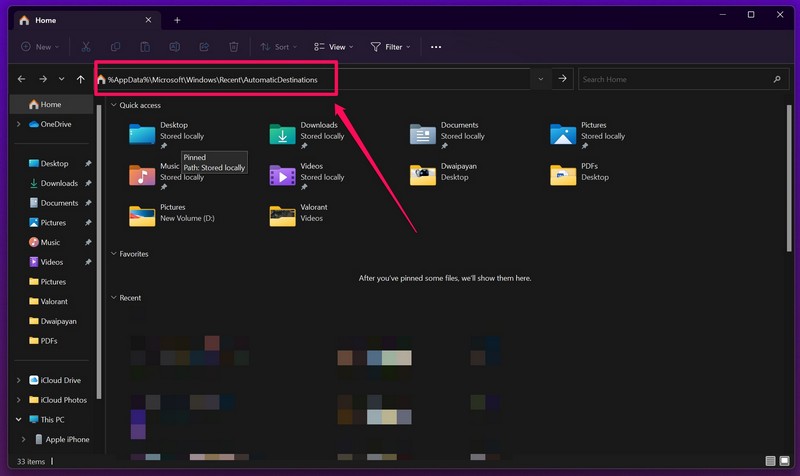Switch to large thumbnails view in status bar
Image resolution: width=800 pixels, height=476 pixels.
[785, 461]
